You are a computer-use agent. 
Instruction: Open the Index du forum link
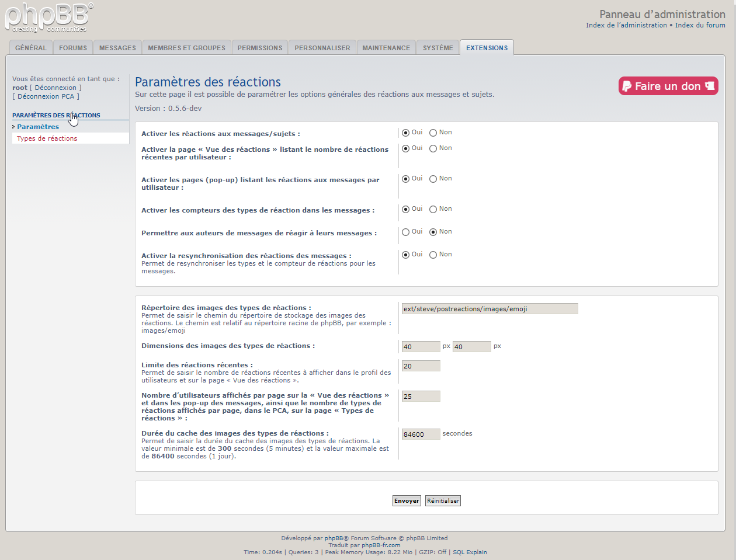coord(700,25)
